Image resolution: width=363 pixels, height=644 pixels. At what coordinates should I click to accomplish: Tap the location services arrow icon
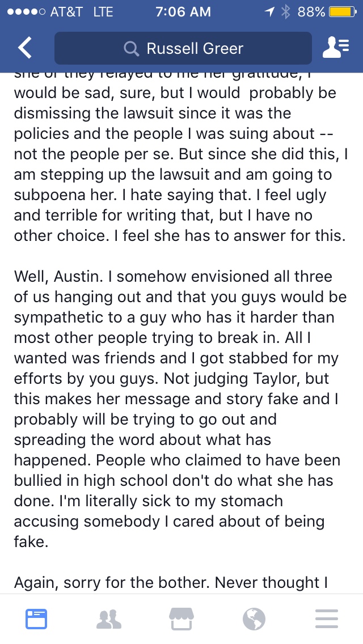click(269, 12)
